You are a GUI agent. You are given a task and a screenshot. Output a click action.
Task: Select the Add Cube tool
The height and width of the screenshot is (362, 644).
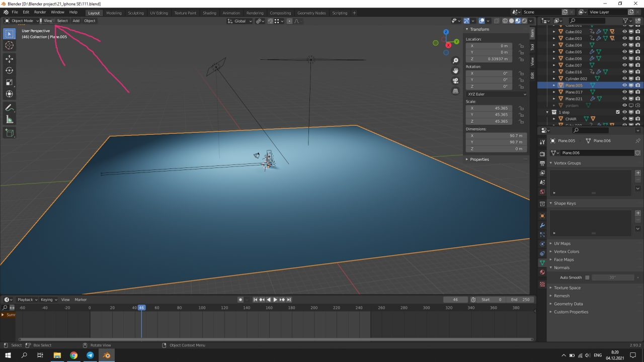click(x=9, y=133)
